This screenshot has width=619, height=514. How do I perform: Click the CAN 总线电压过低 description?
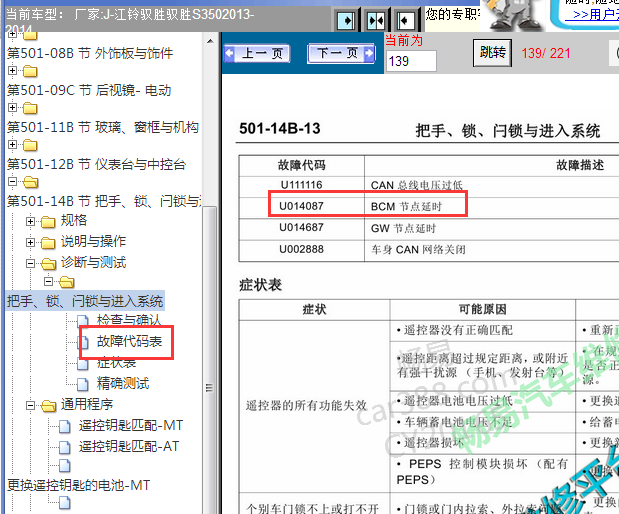point(416,185)
